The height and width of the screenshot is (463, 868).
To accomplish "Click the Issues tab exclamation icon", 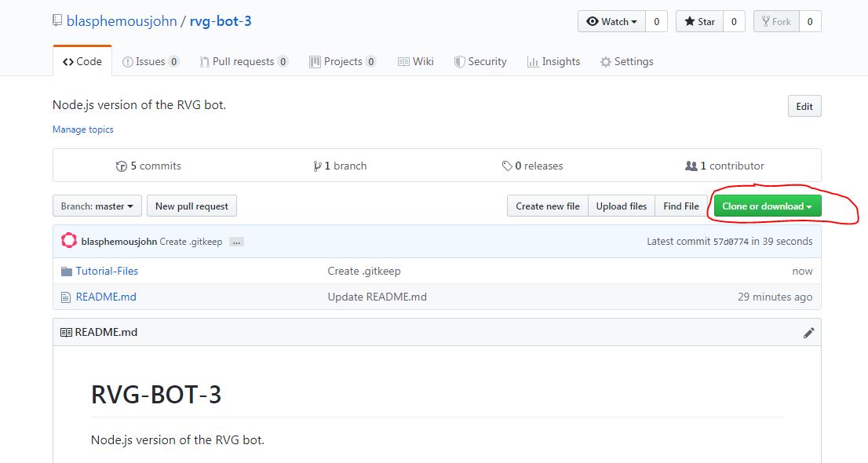I will [127, 62].
